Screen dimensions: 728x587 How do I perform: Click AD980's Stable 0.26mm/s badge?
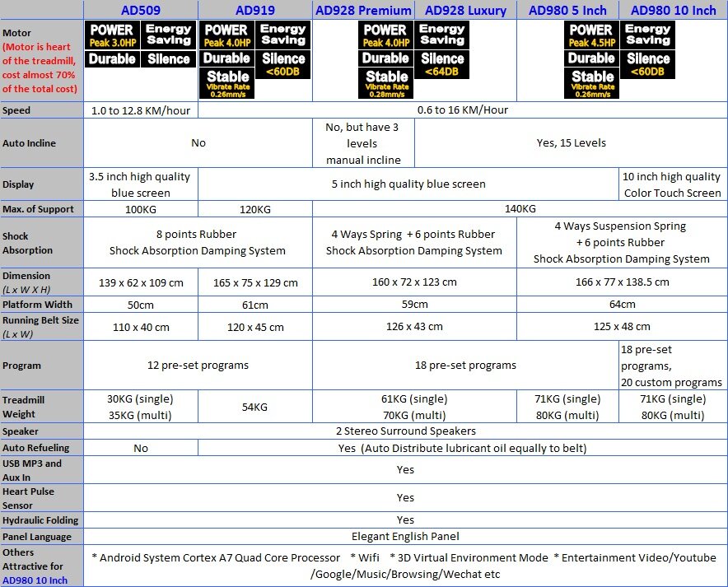[592, 83]
